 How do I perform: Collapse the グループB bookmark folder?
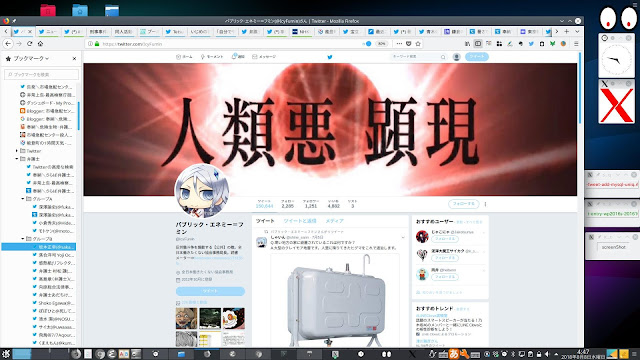point(23,239)
